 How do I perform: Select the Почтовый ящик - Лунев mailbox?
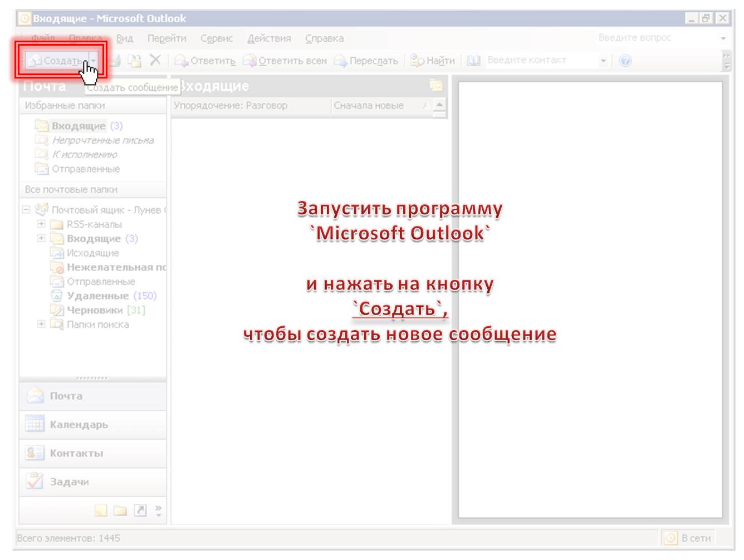(x=101, y=210)
